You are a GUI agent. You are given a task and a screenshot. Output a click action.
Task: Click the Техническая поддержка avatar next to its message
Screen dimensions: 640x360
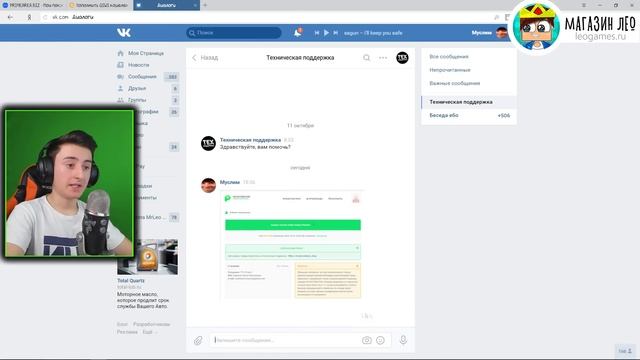point(208,143)
